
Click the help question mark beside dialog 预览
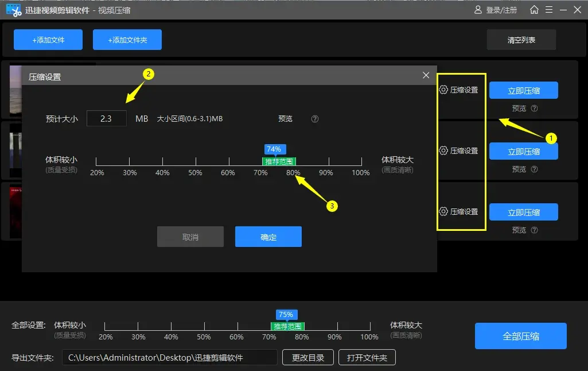[x=315, y=119]
